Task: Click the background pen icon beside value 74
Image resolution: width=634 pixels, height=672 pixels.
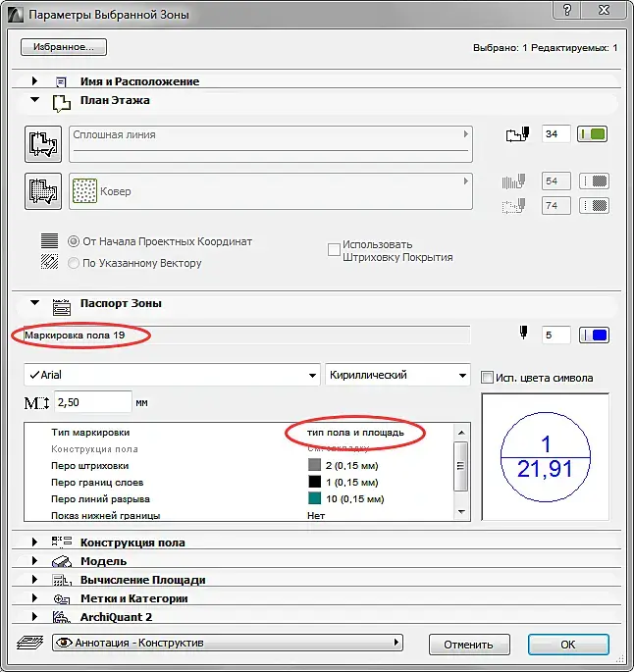Action: [513, 206]
